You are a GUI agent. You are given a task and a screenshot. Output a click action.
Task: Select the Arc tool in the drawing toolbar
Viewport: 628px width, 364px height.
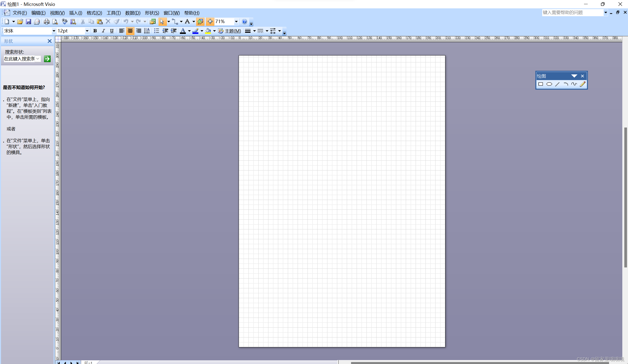tap(566, 84)
